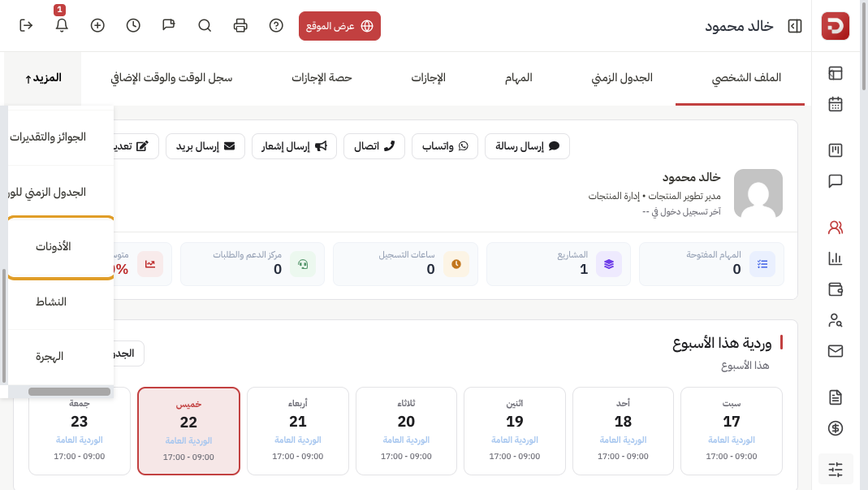Screen dimensions: 868x490
Task: Open the dashboard layout sidebar icon
Action: pyautogui.click(x=836, y=73)
